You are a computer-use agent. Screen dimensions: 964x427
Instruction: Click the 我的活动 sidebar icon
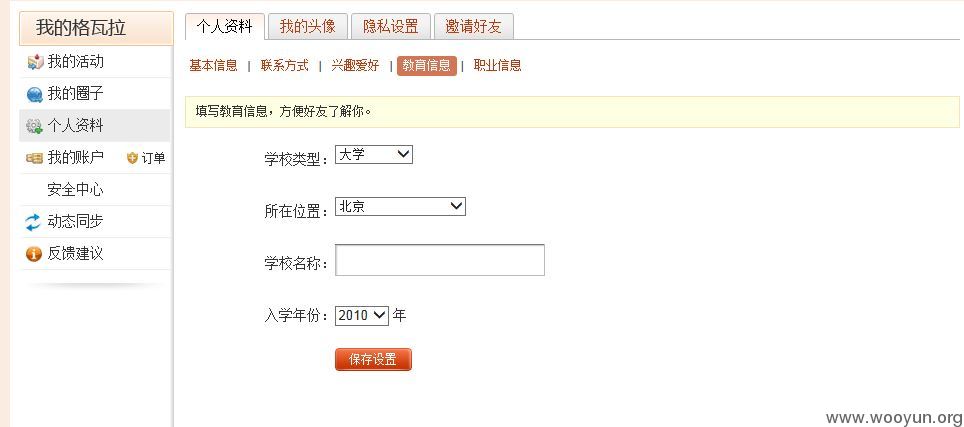click(35, 62)
